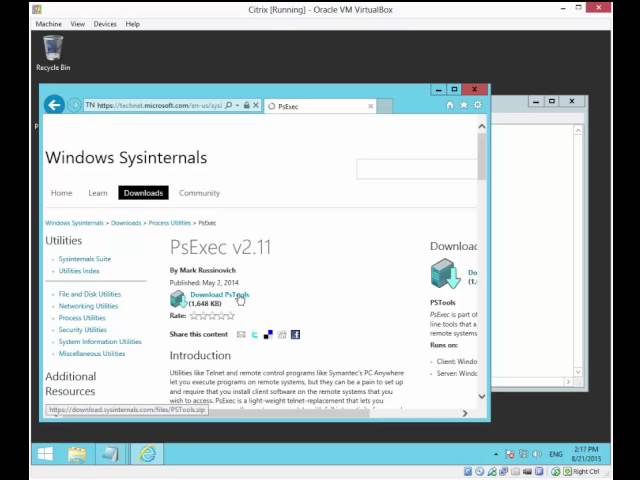Image resolution: width=640 pixels, height=480 pixels.
Task: Open the Windows Start button
Action: 45,454
